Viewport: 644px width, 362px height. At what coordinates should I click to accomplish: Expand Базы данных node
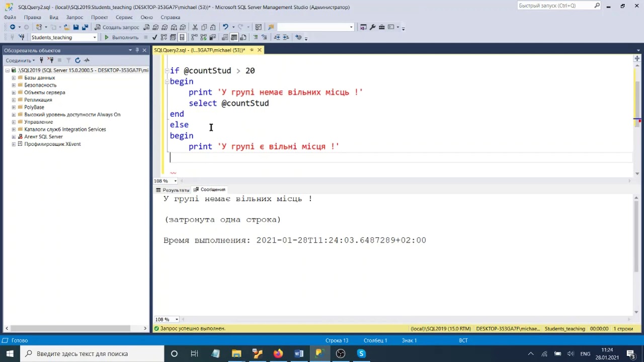14,78
